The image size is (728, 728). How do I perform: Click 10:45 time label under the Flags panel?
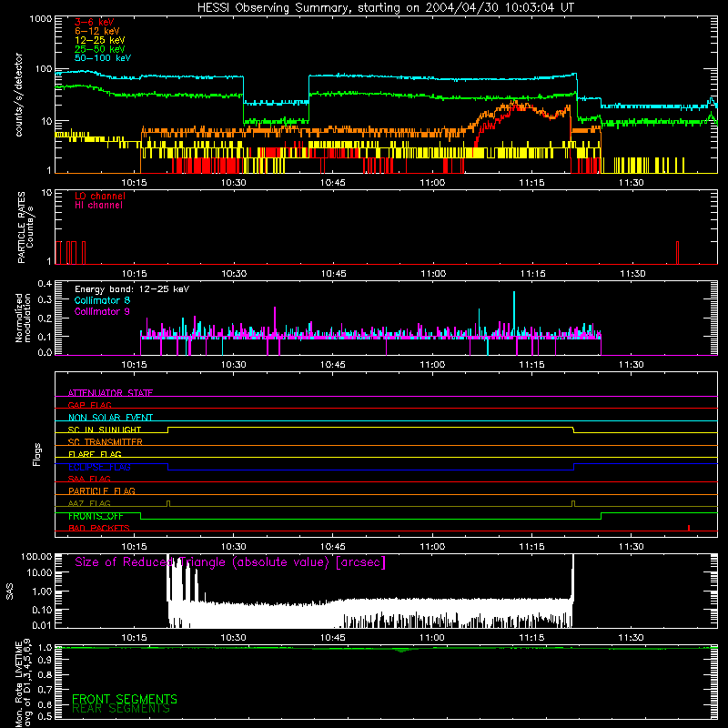click(x=333, y=547)
